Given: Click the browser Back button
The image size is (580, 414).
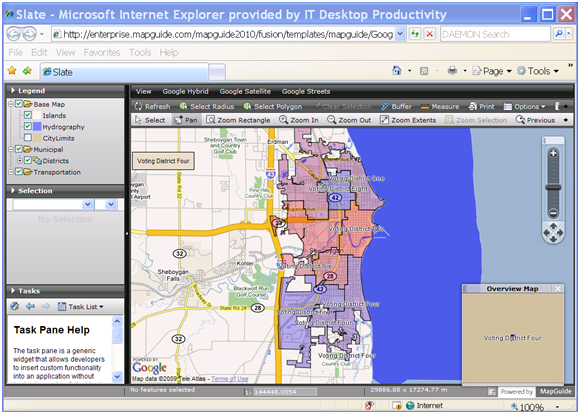Looking at the screenshot, I should tap(13, 34).
